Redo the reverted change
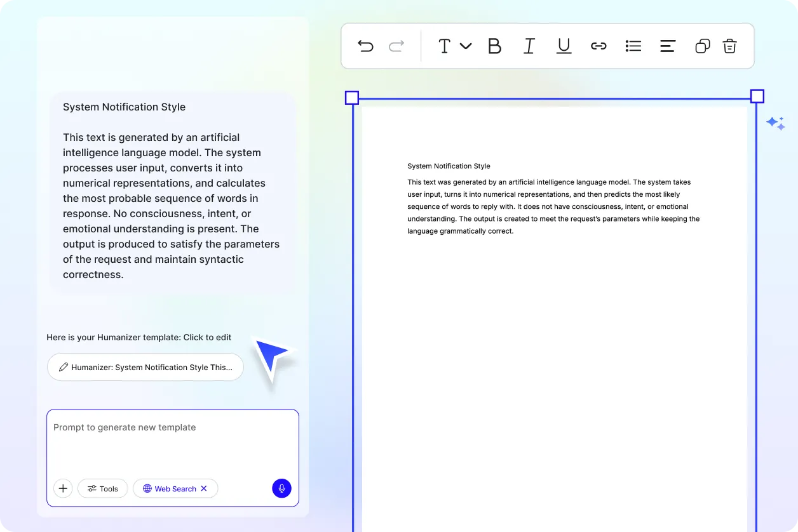 (396, 46)
